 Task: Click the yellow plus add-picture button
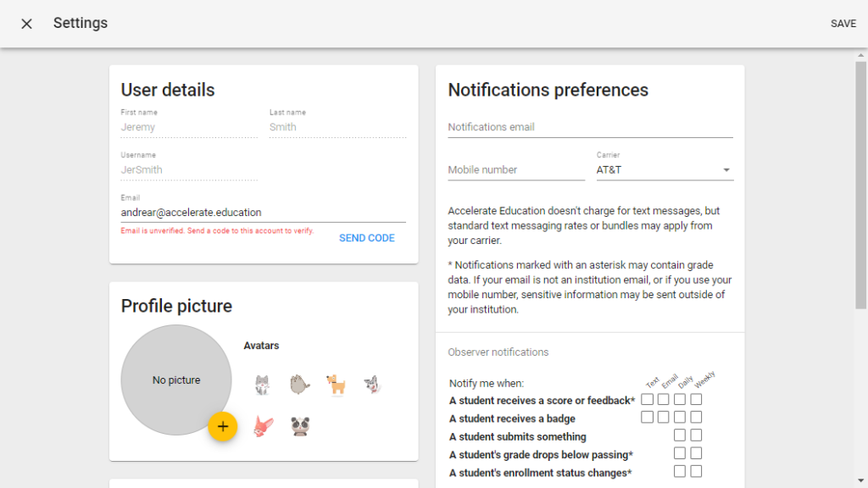click(223, 426)
